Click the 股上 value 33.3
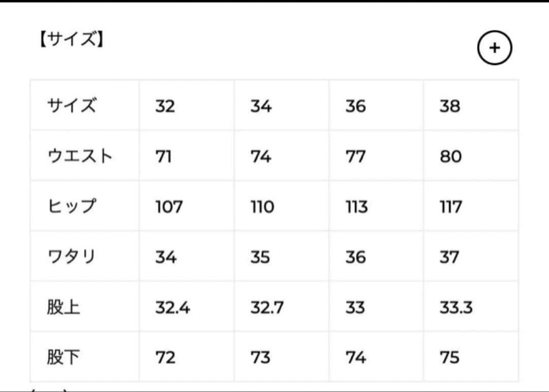Screen dimensions: 549x392 (x=456, y=307)
